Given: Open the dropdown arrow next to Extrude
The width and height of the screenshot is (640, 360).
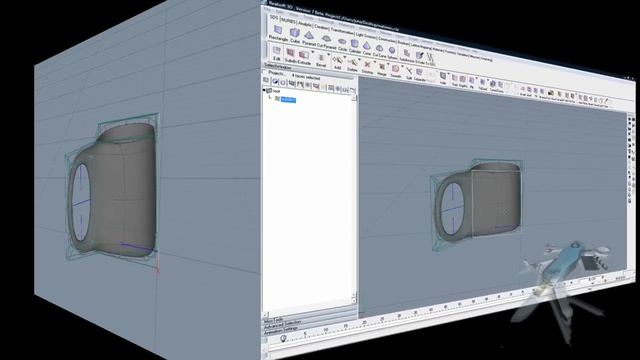Looking at the screenshot, I should coord(313,52).
